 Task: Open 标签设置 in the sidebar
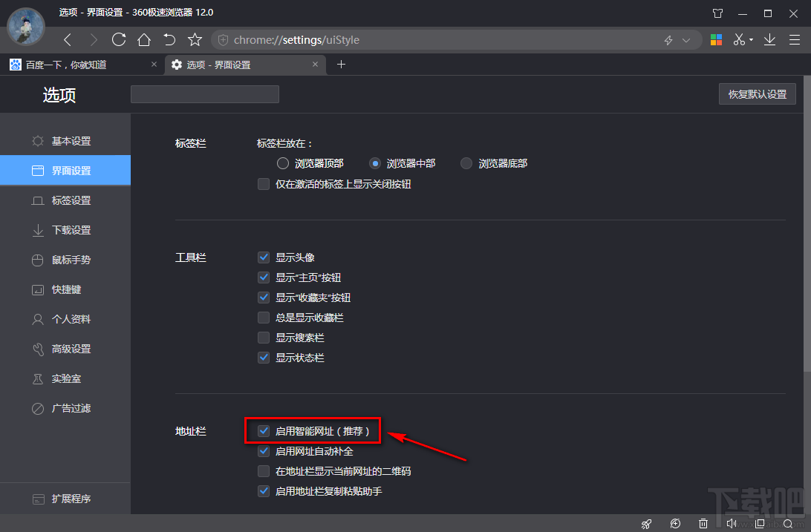[65, 200]
